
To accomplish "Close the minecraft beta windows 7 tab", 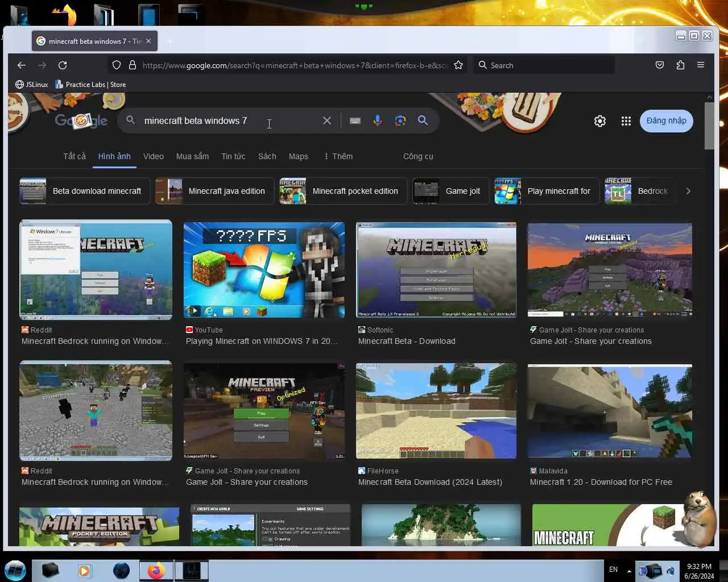I will click(148, 41).
